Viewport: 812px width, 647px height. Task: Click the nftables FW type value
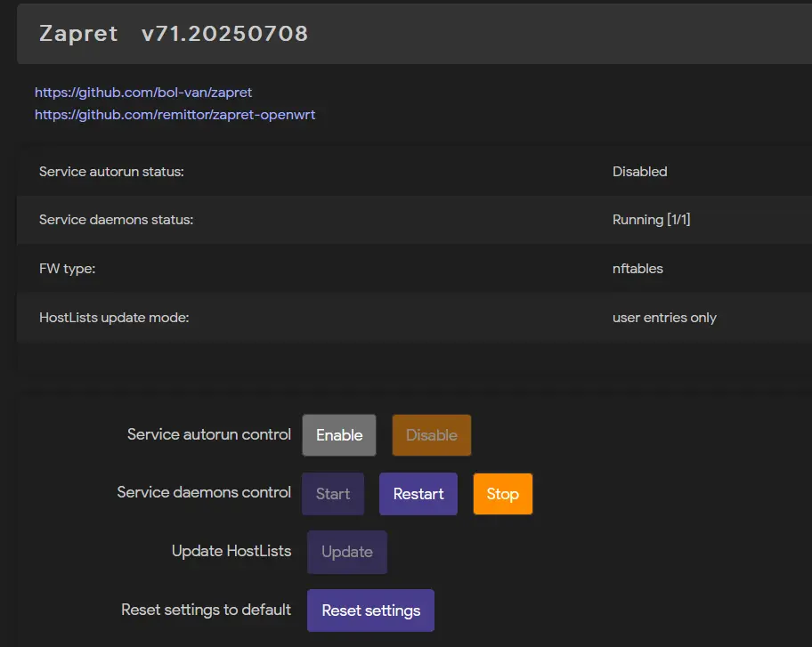coord(638,269)
